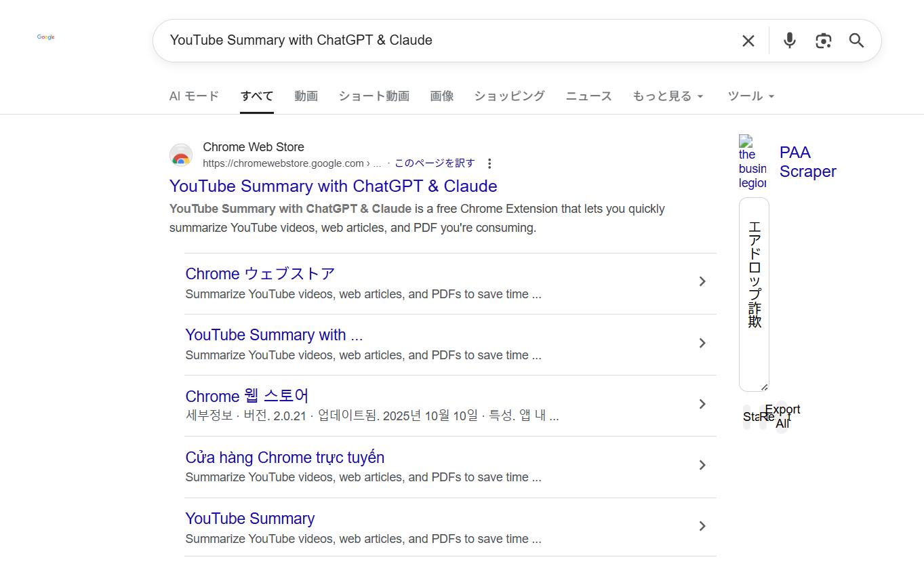This screenshot has height=566, width=924.
Task: Switch to the 画像 tab
Action: point(442,96)
